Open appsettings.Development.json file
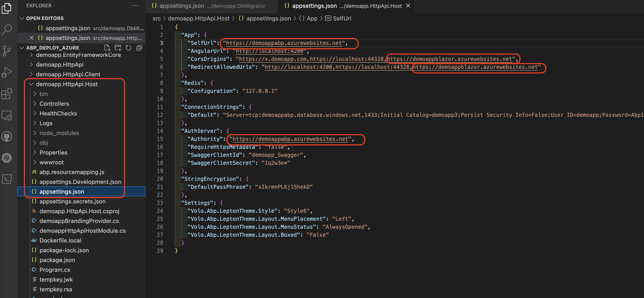The width and height of the screenshot is (644, 298). point(80,182)
